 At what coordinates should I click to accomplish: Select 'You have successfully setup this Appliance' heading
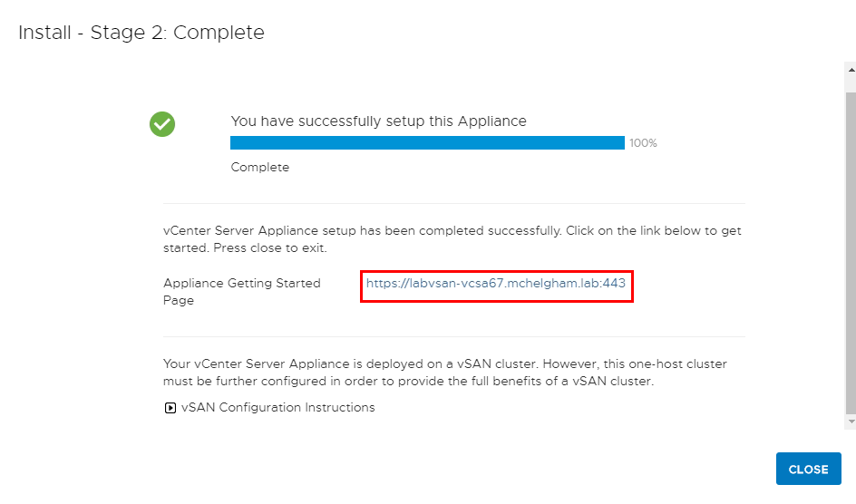pyautogui.click(x=378, y=121)
